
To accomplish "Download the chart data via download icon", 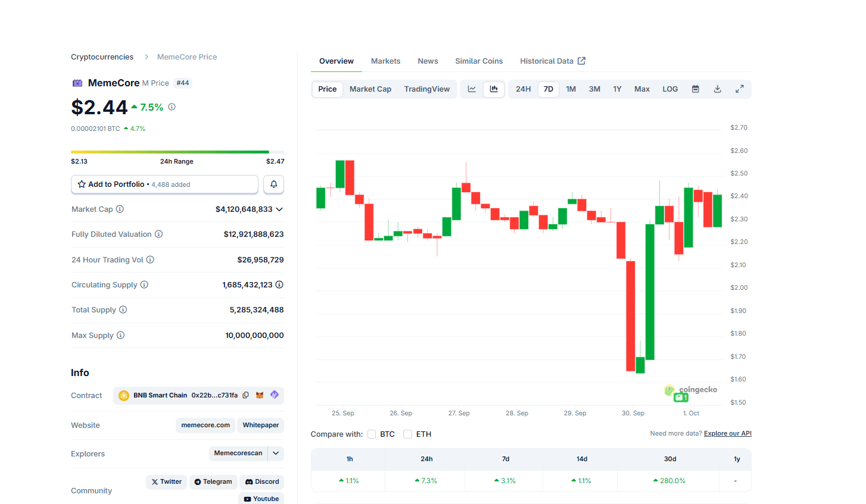I will tap(717, 88).
